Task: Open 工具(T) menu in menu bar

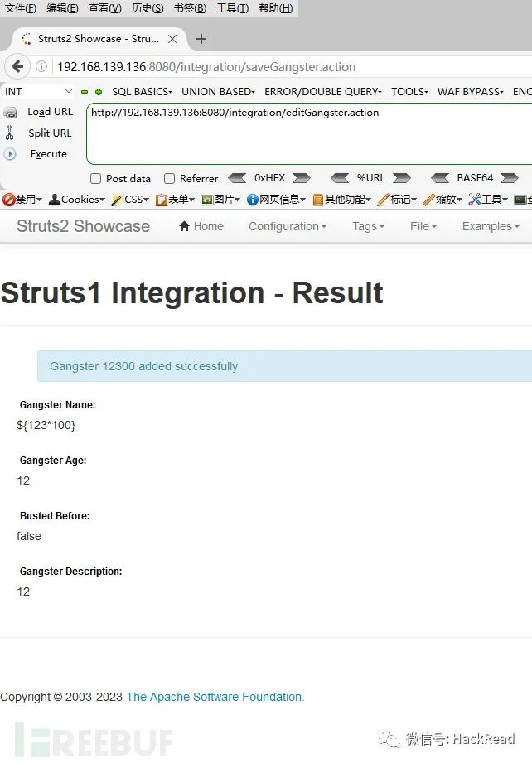Action: pos(233,8)
